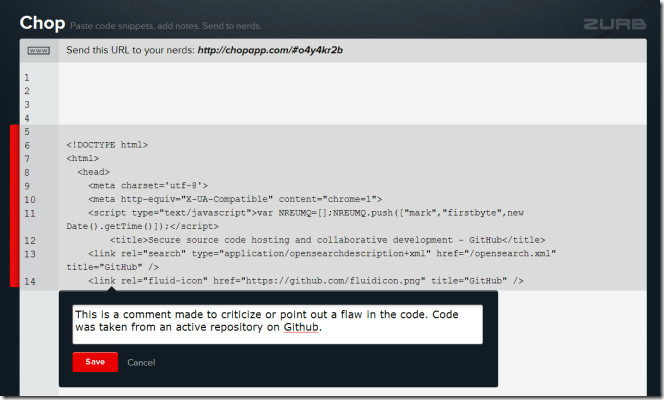Click the title="GitHub" /> wrapped line
The image size is (664, 400).
tap(113, 267)
